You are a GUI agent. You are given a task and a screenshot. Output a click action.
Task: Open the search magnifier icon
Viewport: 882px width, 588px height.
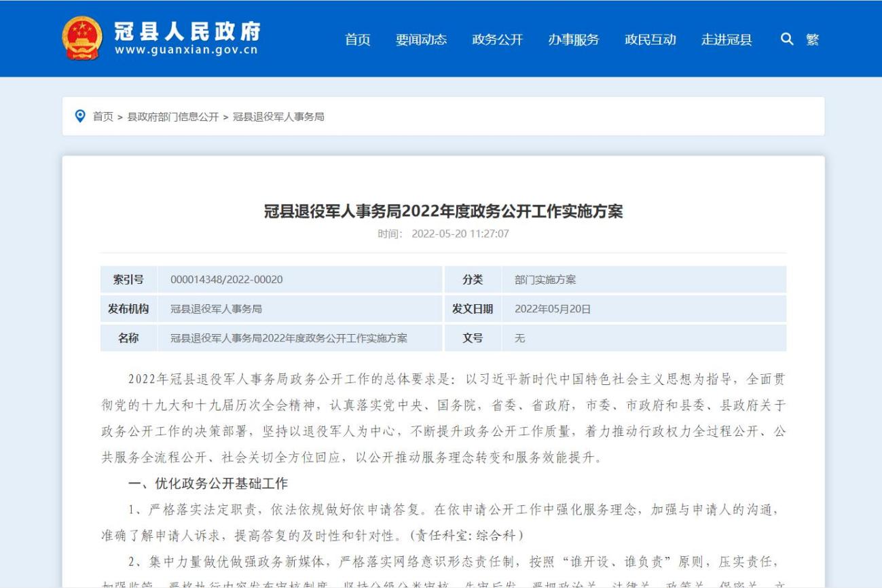(787, 39)
